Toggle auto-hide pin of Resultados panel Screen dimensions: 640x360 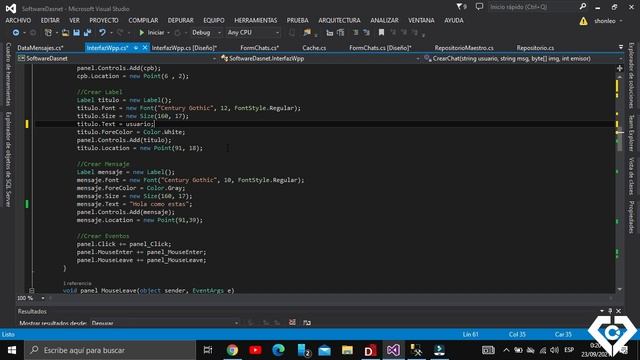coord(610,311)
